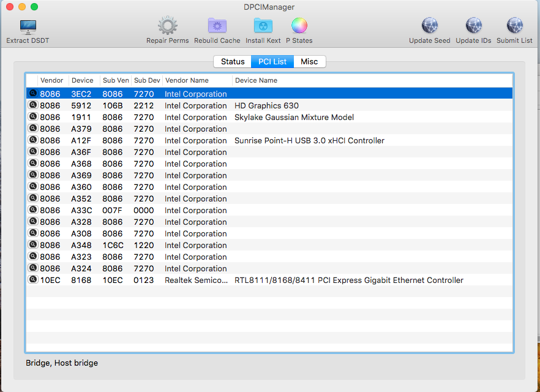Click lookup icon for device A348
The height and width of the screenshot is (392, 540).
pos(32,245)
